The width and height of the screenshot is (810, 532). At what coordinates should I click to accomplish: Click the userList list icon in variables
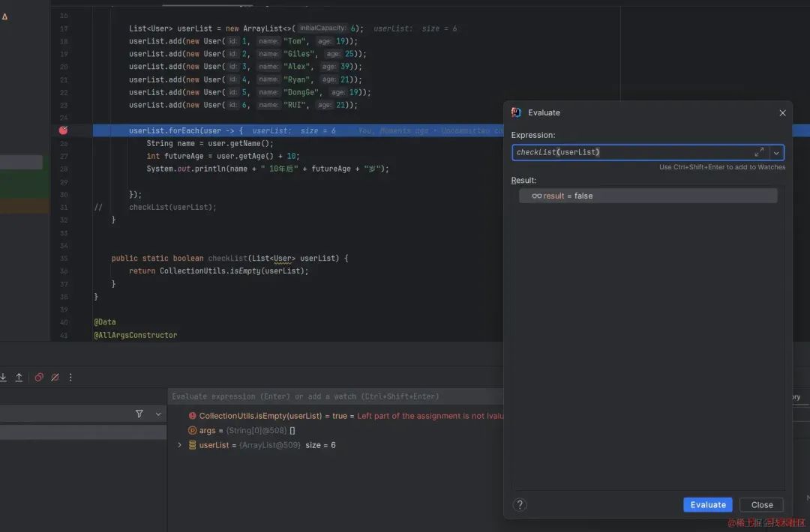192,445
